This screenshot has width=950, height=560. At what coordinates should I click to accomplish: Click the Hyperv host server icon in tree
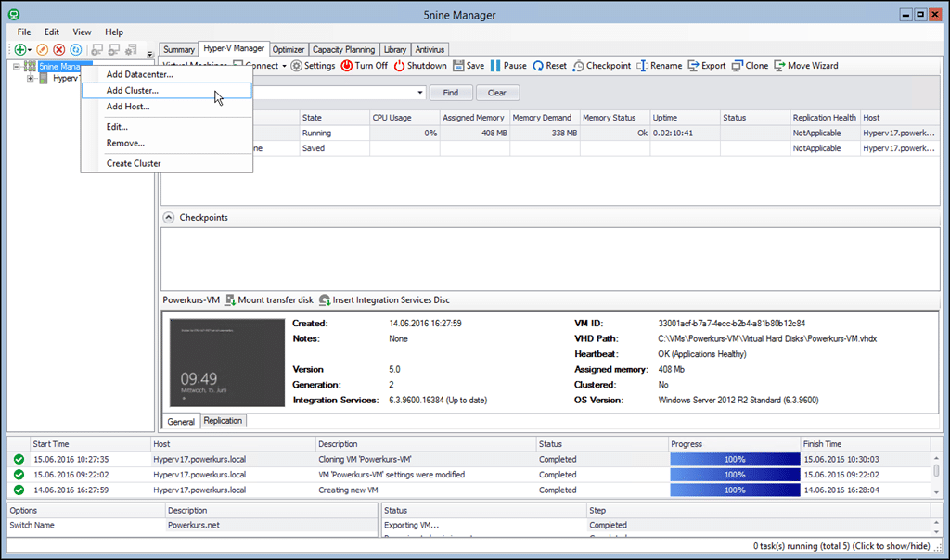pos(44,79)
